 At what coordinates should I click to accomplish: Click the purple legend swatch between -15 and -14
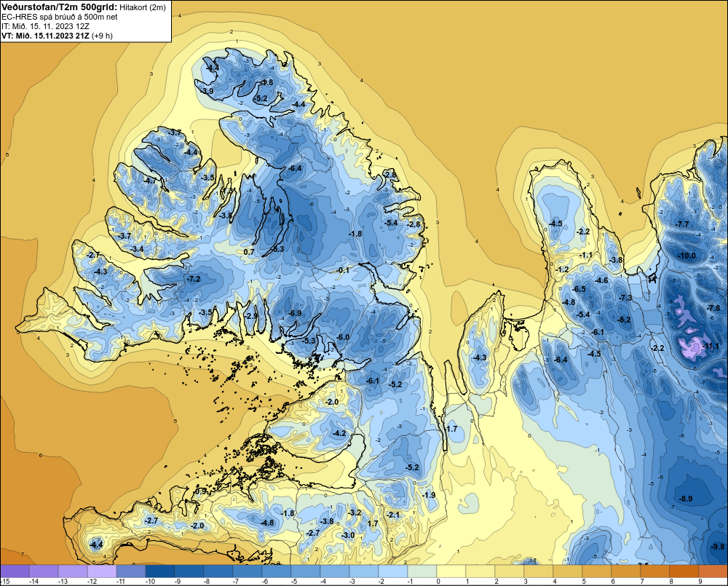[15, 571]
